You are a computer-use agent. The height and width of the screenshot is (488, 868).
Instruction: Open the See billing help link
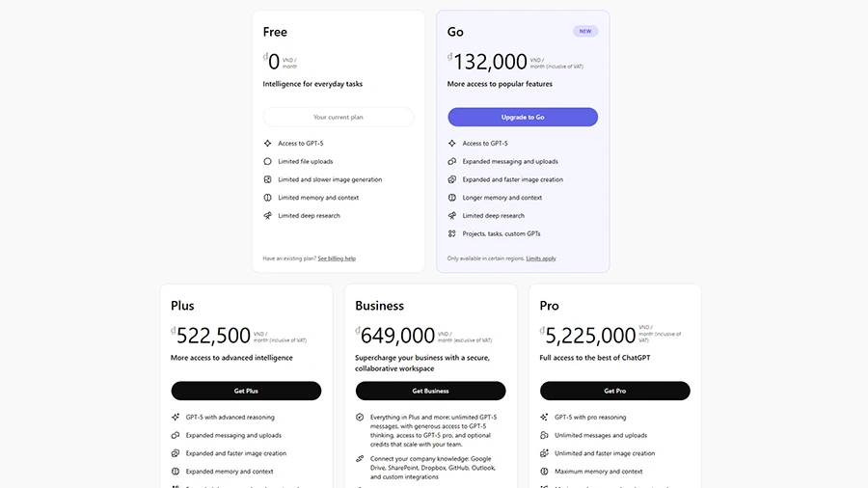click(x=337, y=258)
